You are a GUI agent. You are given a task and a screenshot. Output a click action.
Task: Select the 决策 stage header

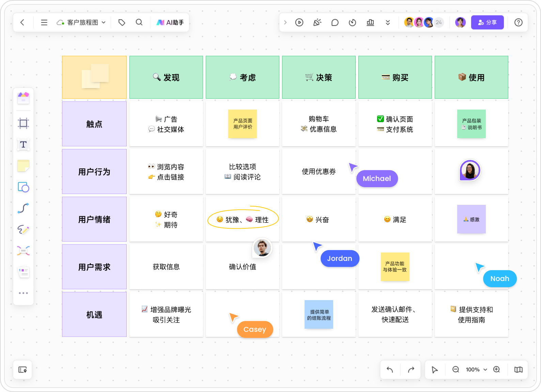[319, 77]
